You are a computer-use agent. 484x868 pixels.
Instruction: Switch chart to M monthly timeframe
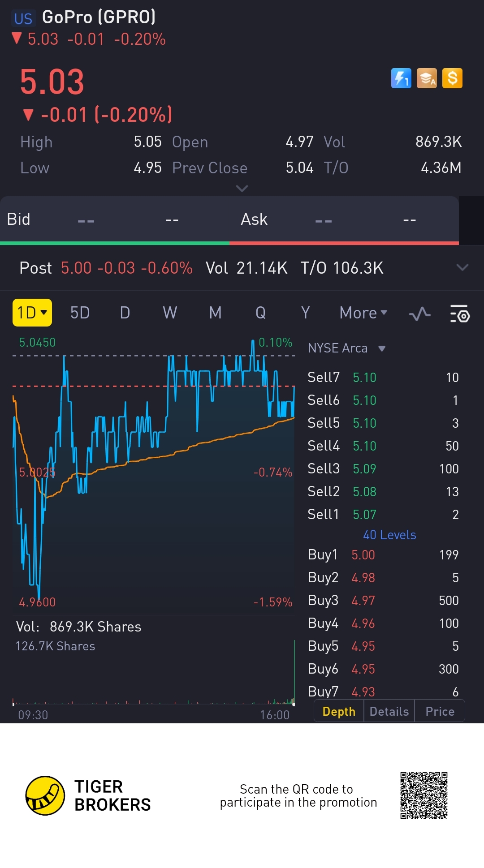215,313
